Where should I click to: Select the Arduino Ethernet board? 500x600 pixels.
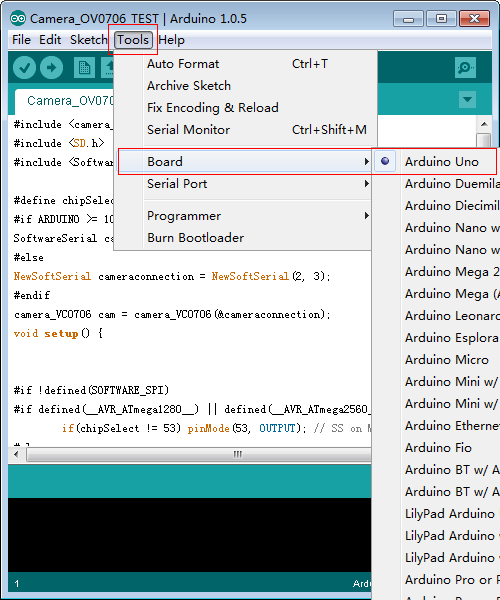[436, 426]
